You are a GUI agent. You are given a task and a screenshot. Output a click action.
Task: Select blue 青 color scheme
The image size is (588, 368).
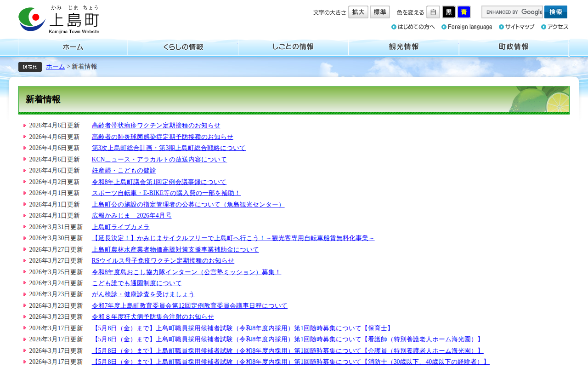464,12
